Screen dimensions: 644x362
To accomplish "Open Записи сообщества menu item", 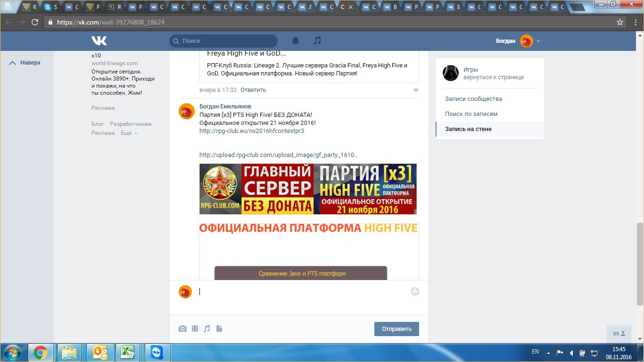I will (473, 99).
